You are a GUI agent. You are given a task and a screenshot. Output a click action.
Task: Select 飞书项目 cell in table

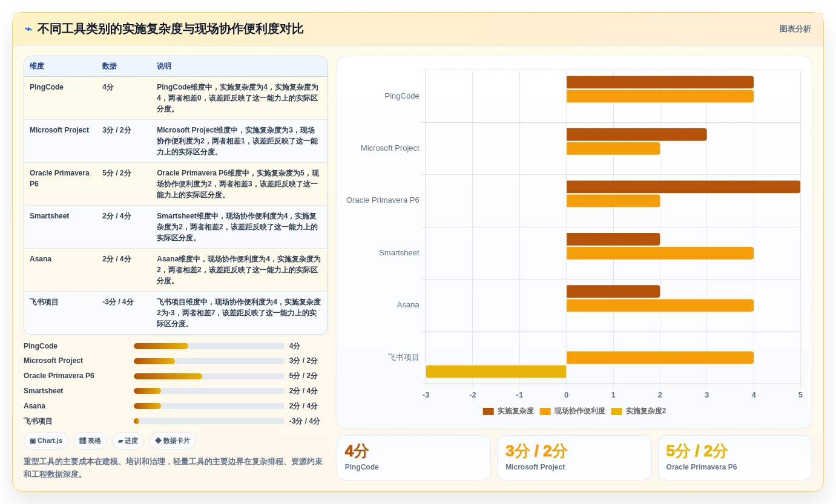pyautogui.click(x=61, y=313)
